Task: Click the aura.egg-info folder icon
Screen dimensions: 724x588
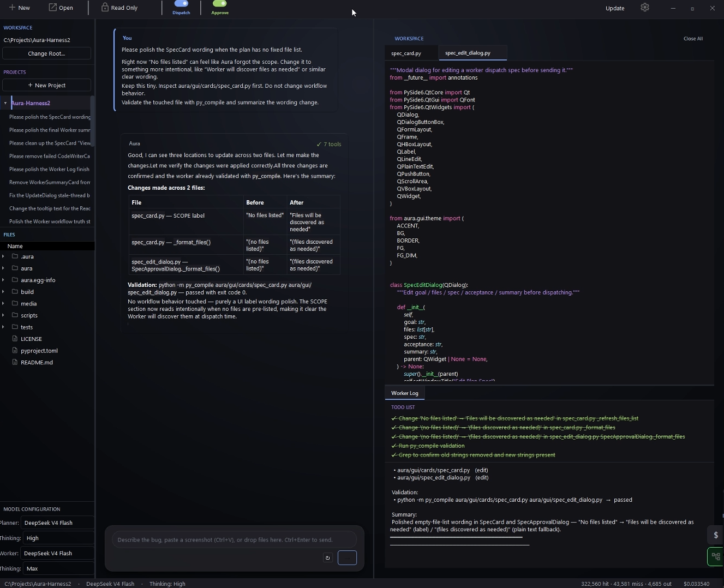Action: pos(15,280)
